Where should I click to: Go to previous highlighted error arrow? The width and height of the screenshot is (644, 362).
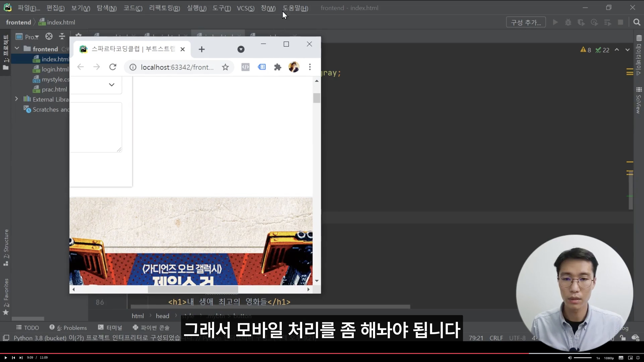click(x=617, y=50)
